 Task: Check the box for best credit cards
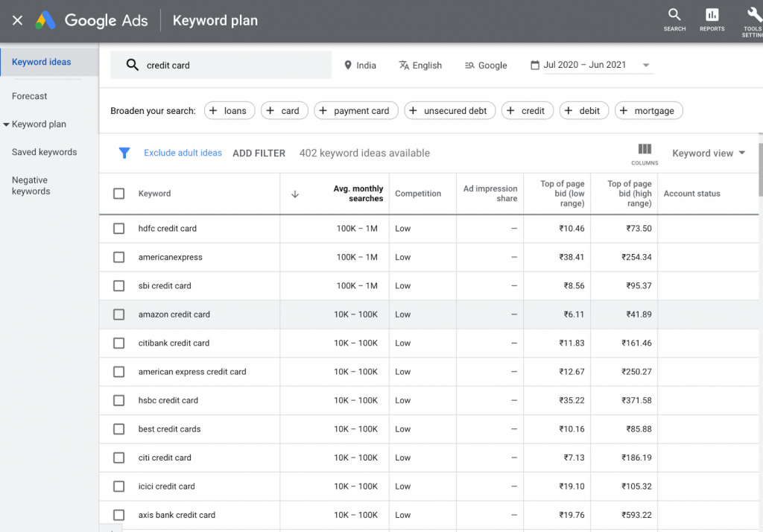coord(118,429)
